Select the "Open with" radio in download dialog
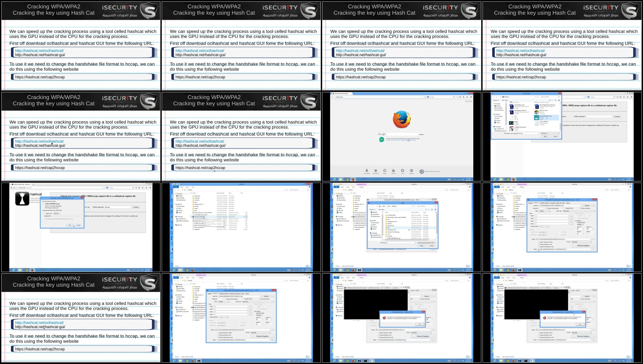 click(45, 213)
